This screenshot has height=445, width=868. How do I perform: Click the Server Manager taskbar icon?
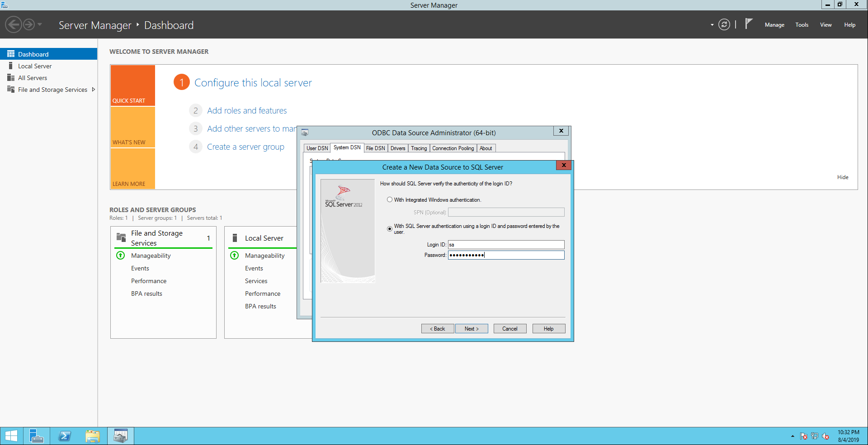point(36,436)
